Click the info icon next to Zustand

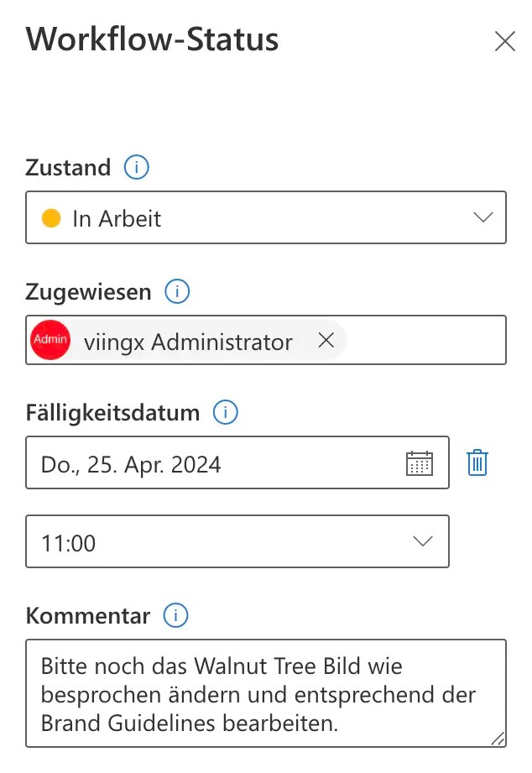(x=137, y=168)
